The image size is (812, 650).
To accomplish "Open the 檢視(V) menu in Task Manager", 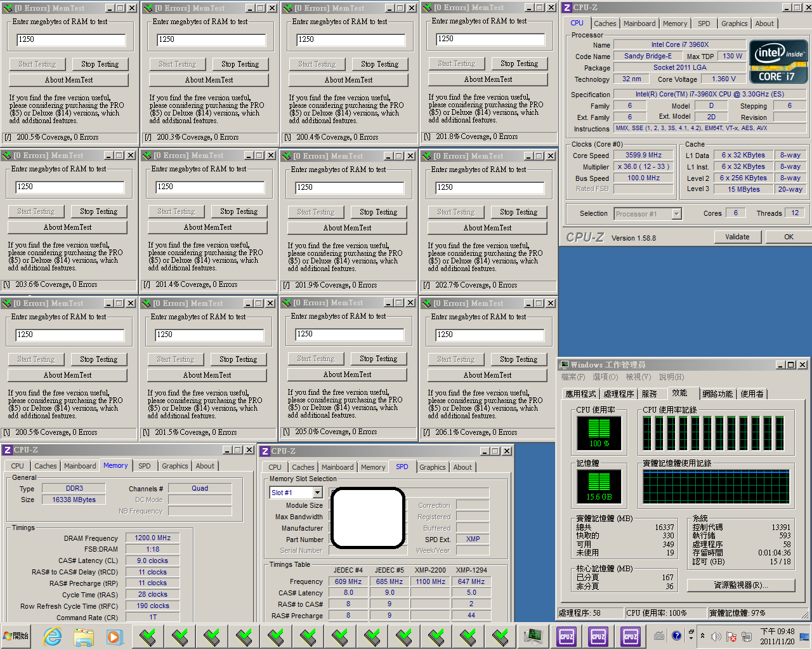I will [638, 377].
